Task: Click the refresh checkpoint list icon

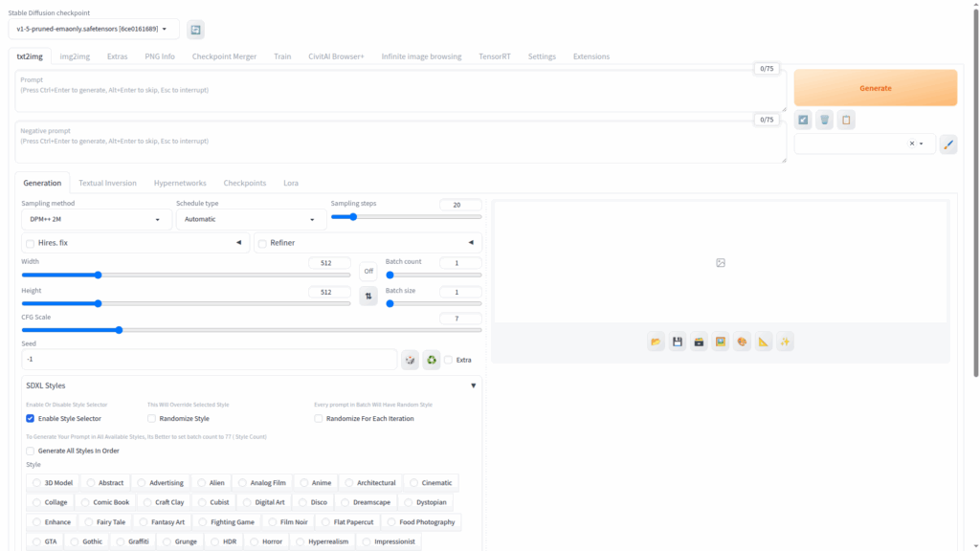Action: (x=195, y=30)
